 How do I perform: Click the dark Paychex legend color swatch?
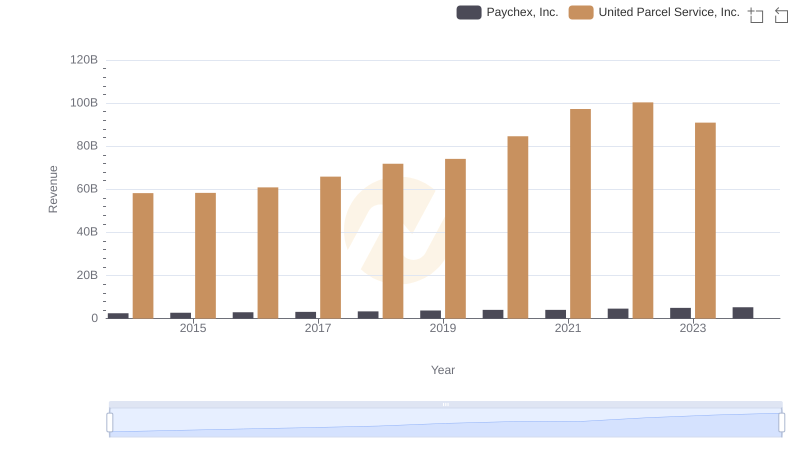[x=469, y=13]
